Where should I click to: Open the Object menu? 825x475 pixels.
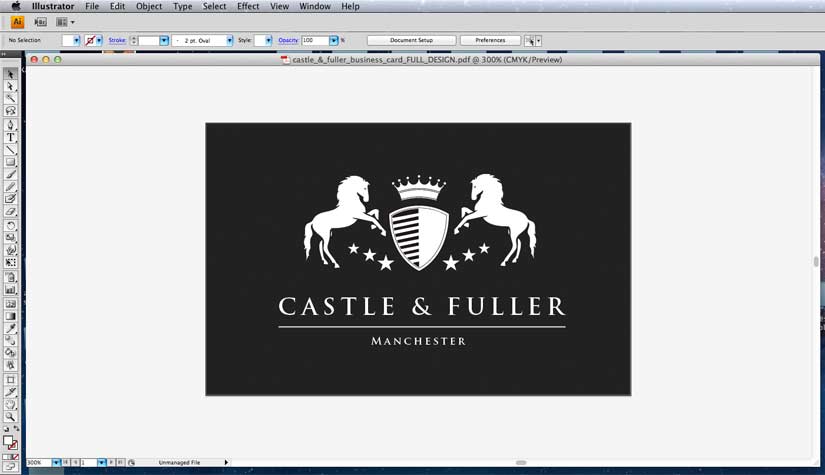[x=149, y=6]
